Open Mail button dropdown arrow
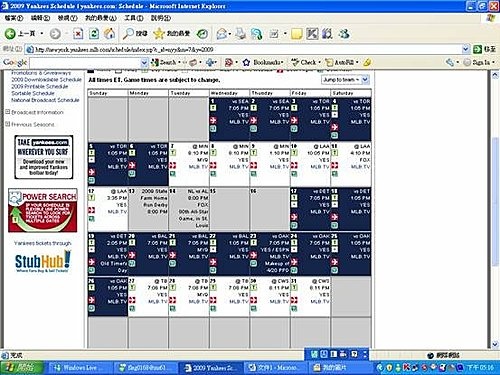This screenshot has height=375, width=500. [230, 34]
